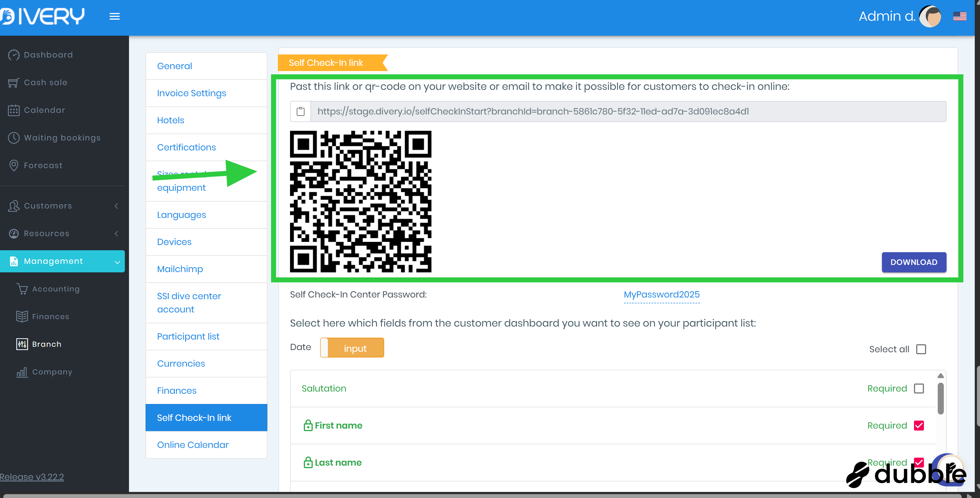Copy check-in link with clipboard icon
Image resolution: width=980 pixels, height=498 pixels.
[x=301, y=111]
